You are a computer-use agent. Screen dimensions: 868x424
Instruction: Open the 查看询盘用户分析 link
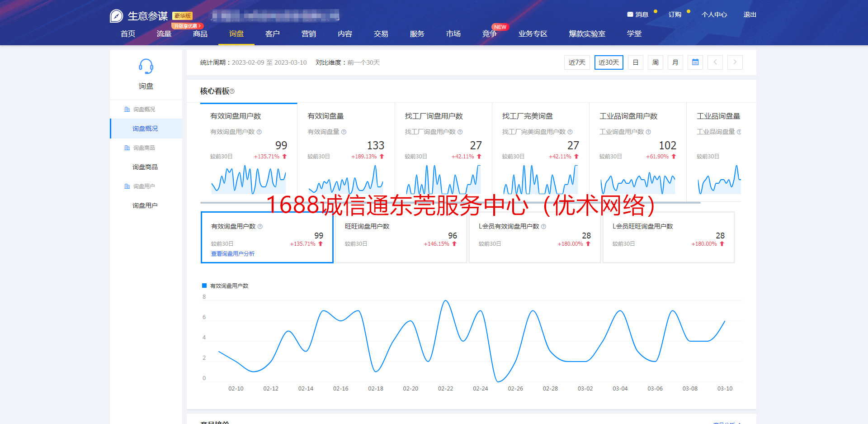[x=232, y=254]
